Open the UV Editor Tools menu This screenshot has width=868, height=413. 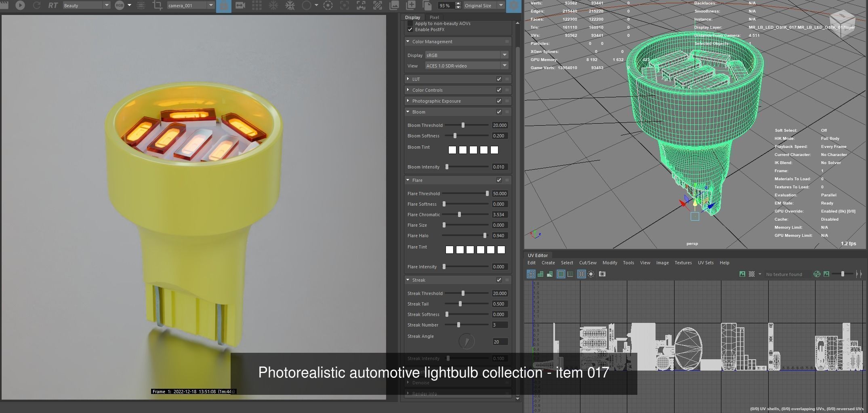tap(628, 263)
